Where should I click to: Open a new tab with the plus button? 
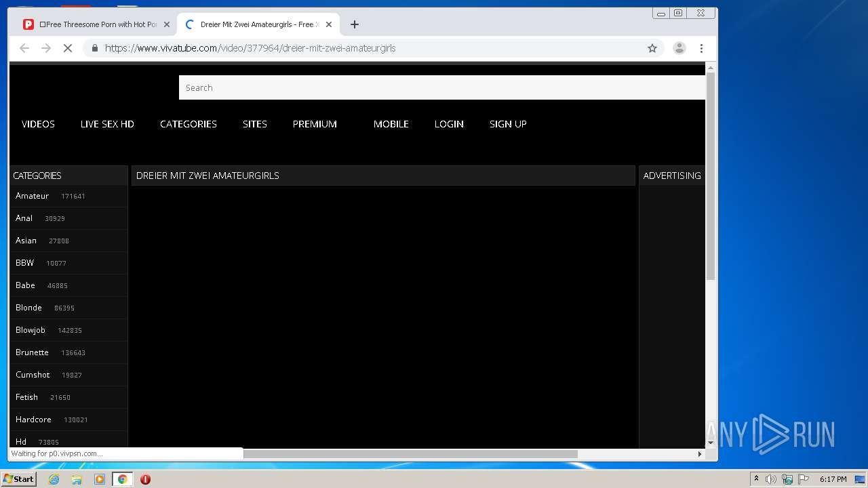(355, 24)
